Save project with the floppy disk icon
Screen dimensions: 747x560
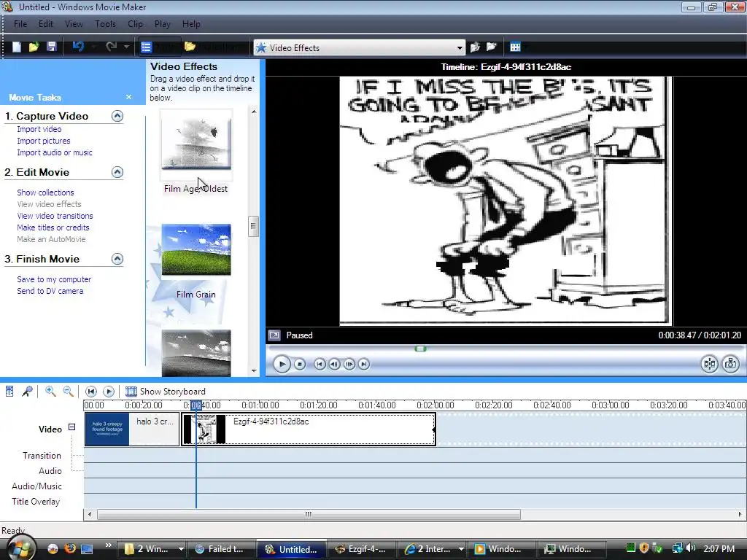click(52, 47)
